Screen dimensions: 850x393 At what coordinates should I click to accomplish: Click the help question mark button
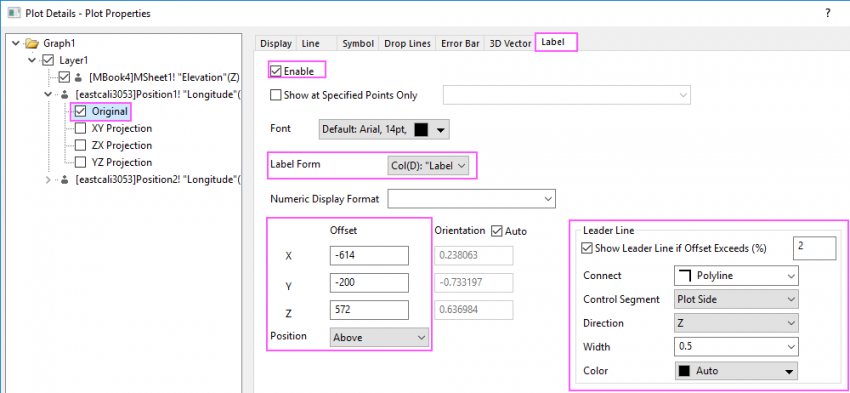828,14
